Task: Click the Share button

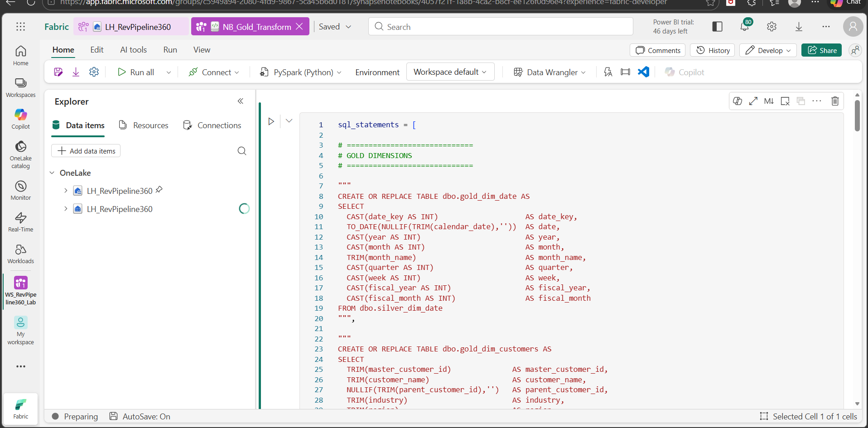Action: pos(821,50)
